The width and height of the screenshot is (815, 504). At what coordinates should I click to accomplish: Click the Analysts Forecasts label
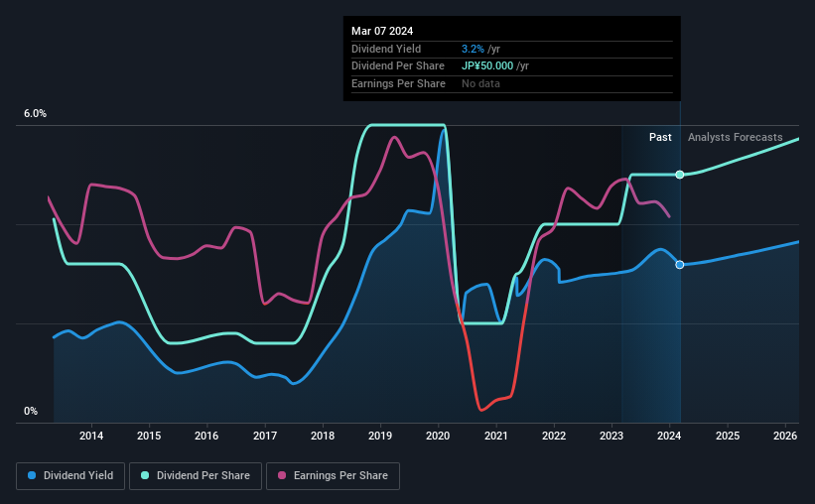735,137
